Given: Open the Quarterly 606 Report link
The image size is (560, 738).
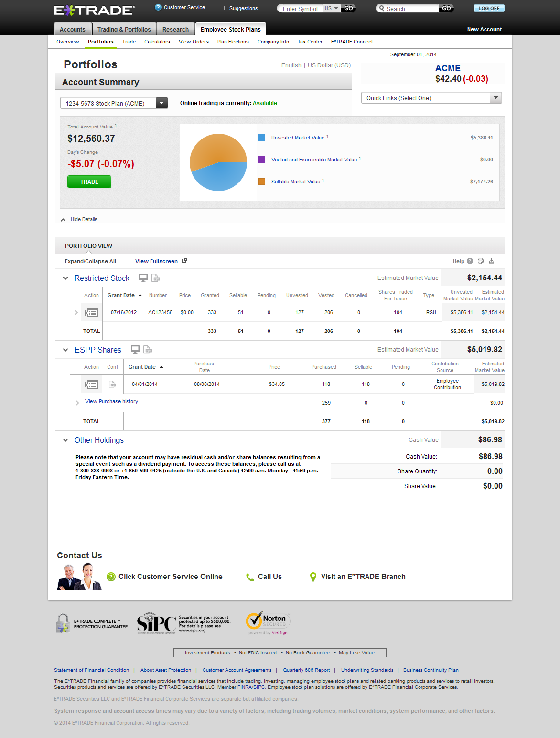Looking at the screenshot, I should coord(306,670).
